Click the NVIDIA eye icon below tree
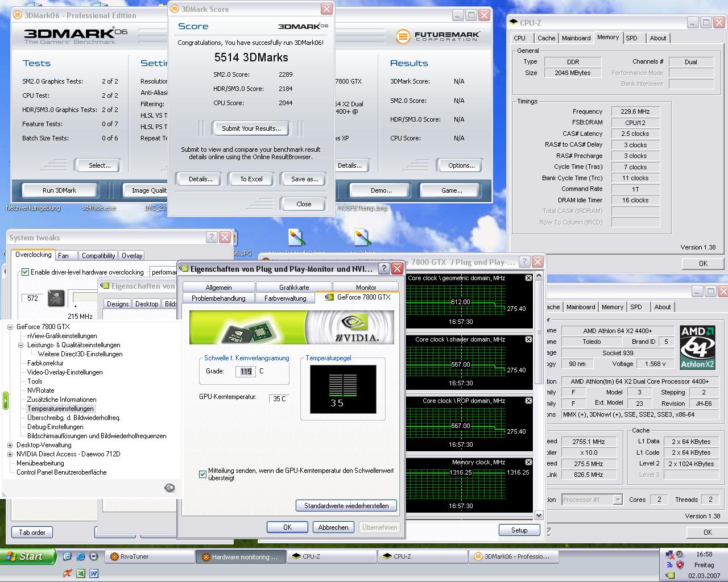The height and width of the screenshot is (582, 728). [169, 487]
